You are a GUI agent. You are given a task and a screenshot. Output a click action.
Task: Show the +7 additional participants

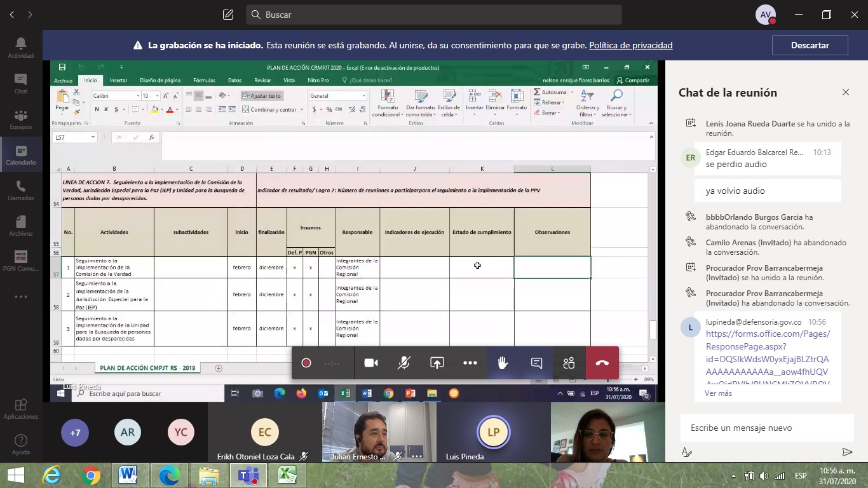tap(75, 433)
